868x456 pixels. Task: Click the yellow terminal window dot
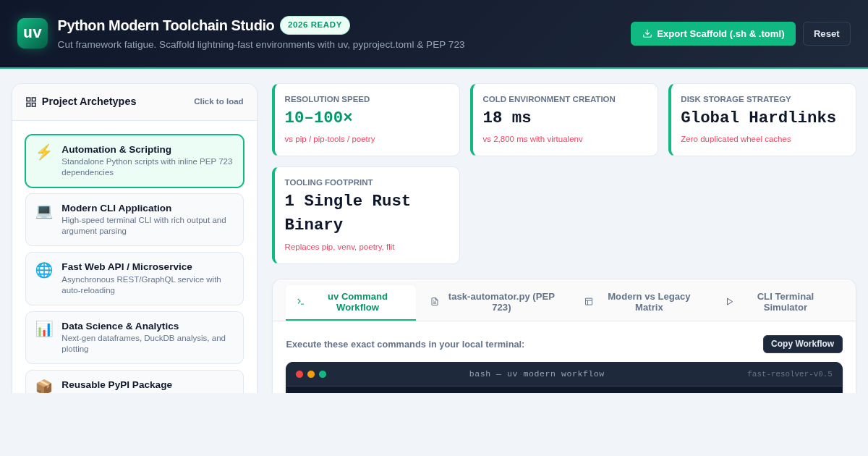click(x=311, y=374)
